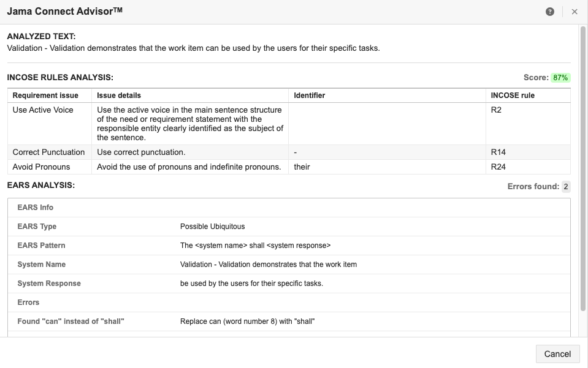Click the Found "can" instead of "shall" error
Viewport: 588px width, 368px height.
(x=71, y=321)
